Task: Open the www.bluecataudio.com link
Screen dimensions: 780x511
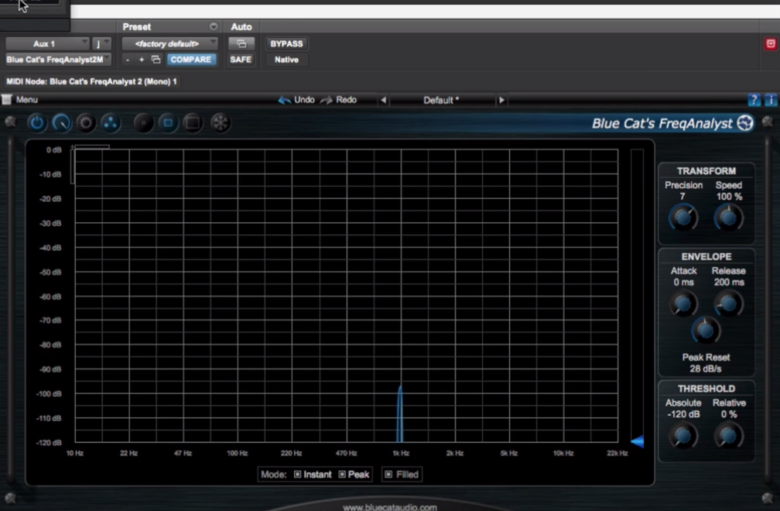Action: click(390, 507)
